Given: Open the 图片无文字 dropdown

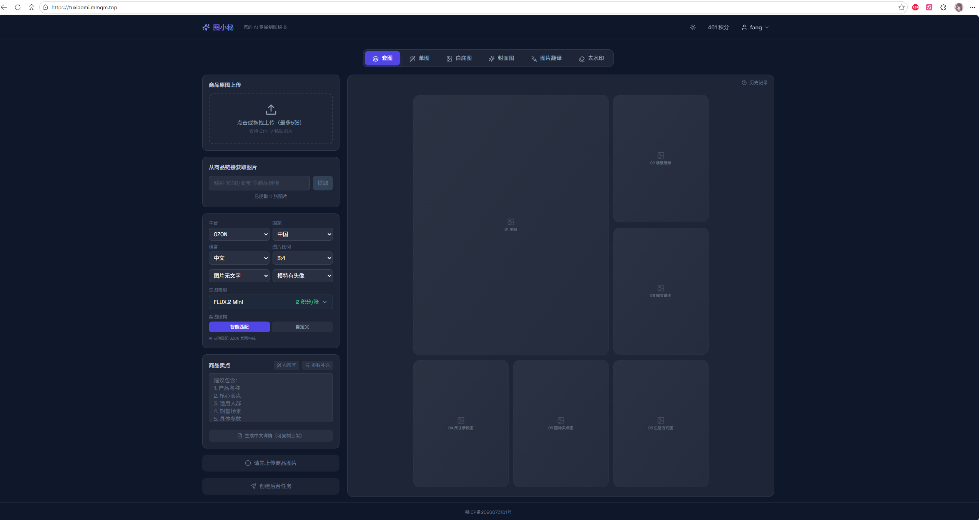Looking at the screenshot, I should (239, 276).
